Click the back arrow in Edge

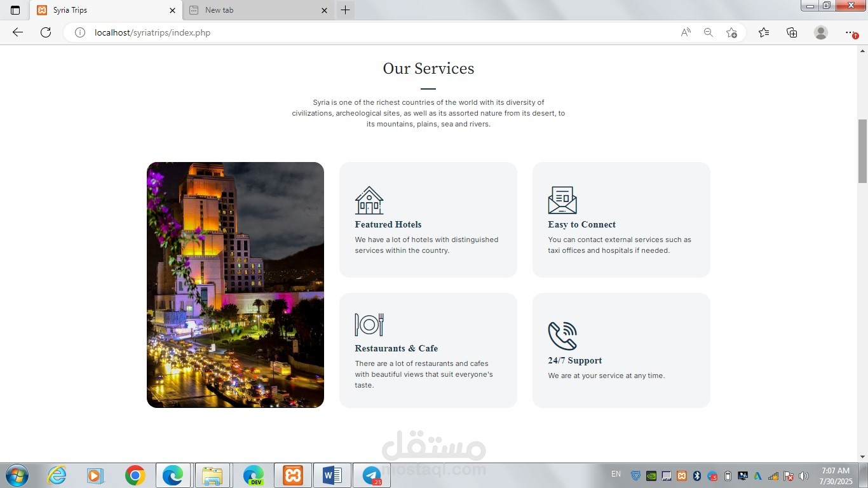tap(18, 32)
